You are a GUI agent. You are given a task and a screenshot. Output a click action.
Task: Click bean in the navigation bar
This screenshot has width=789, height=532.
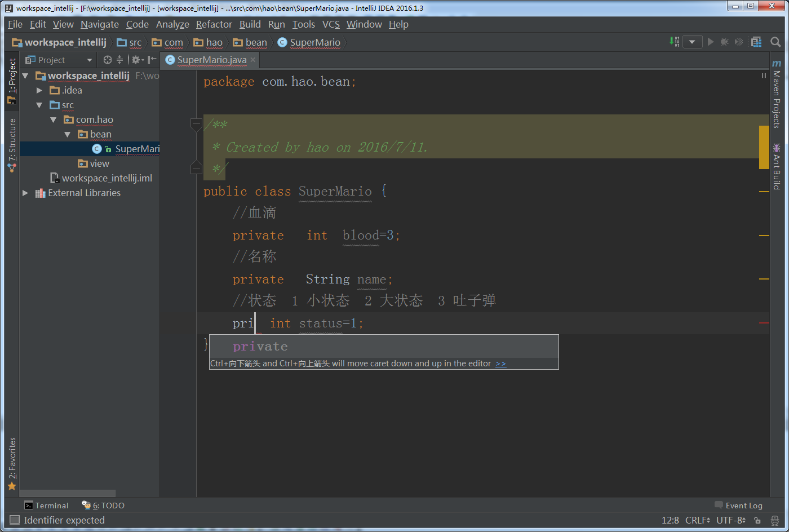(250, 42)
